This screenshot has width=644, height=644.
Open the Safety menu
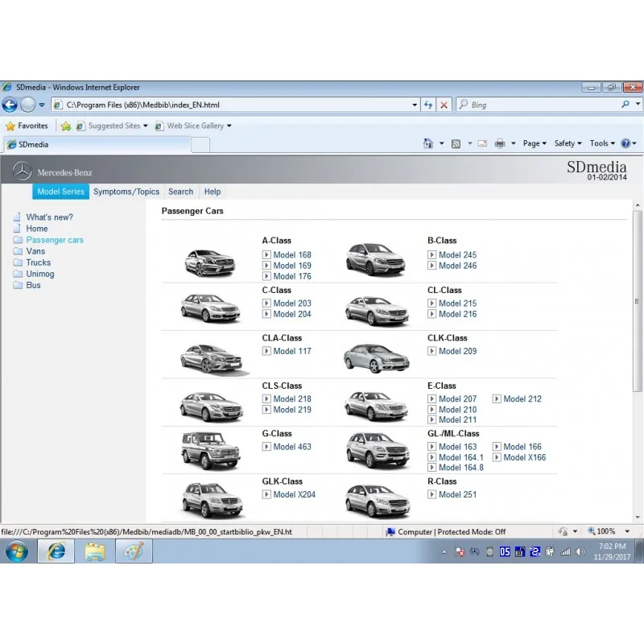[568, 143]
